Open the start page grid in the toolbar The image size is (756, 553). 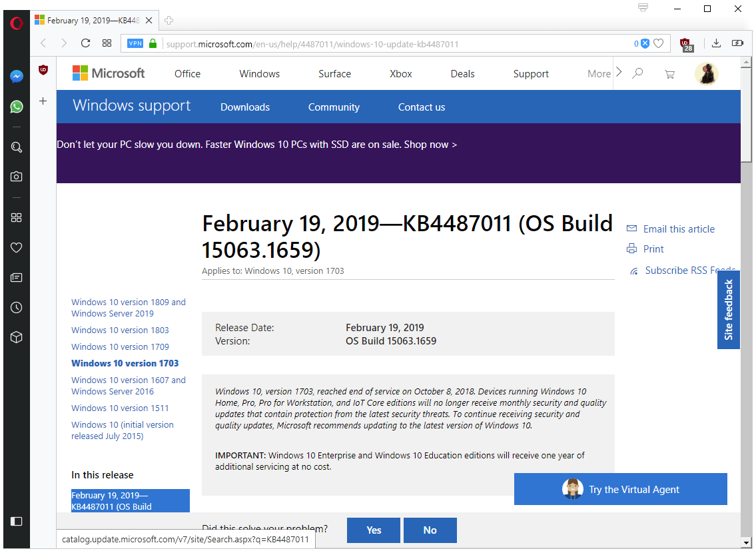tap(107, 43)
